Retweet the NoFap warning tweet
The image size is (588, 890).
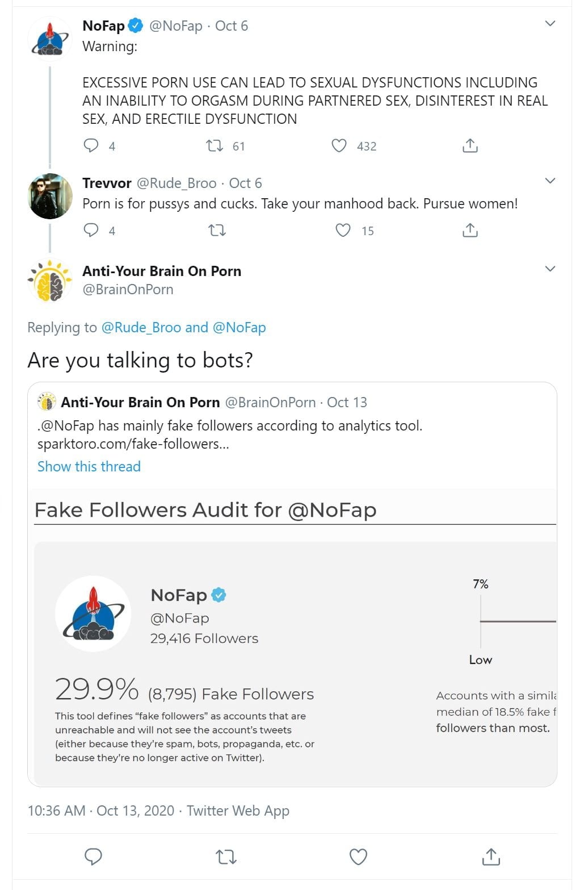click(215, 146)
